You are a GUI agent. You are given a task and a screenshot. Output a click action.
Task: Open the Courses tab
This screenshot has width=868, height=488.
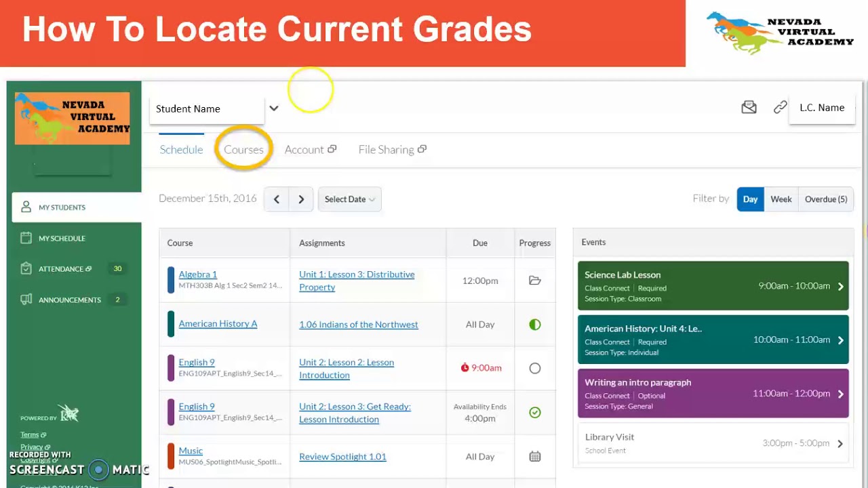(x=243, y=150)
